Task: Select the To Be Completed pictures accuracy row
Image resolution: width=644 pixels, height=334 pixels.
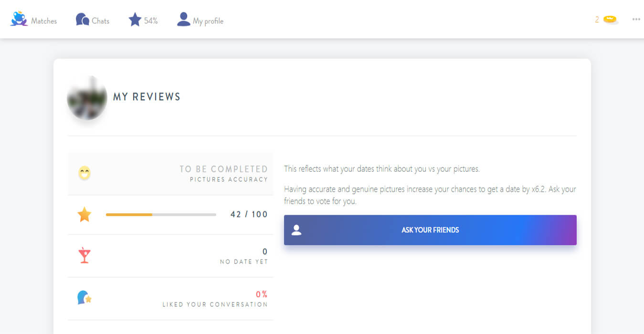Action: 170,174
